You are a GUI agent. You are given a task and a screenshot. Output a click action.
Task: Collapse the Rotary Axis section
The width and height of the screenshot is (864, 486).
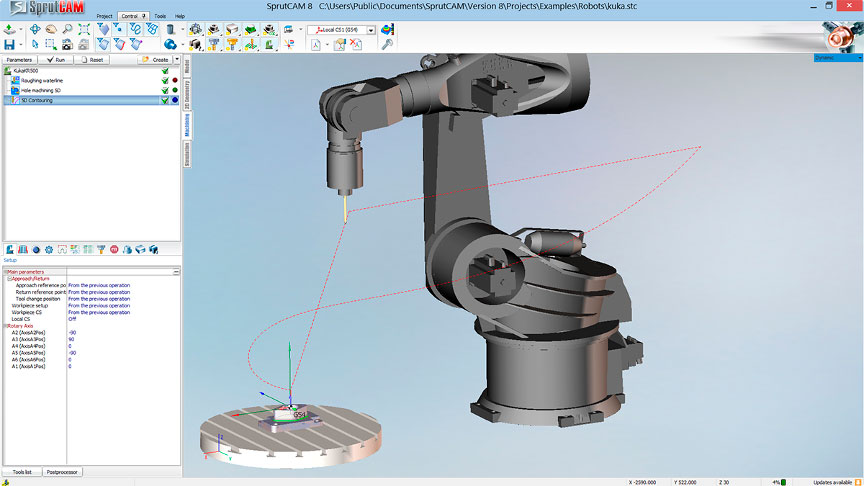coord(6,326)
